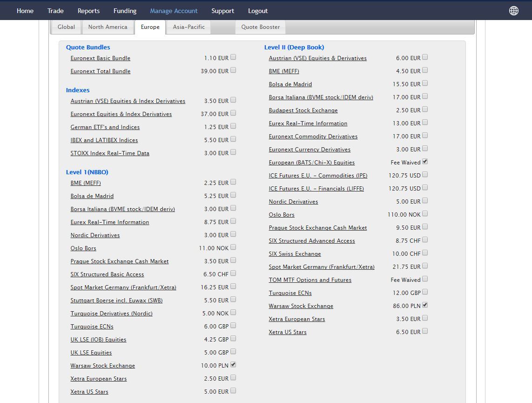Screen dimensions: 532x403
Task: Open Level 1 Xetra European Stars link
Action: point(98,379)
